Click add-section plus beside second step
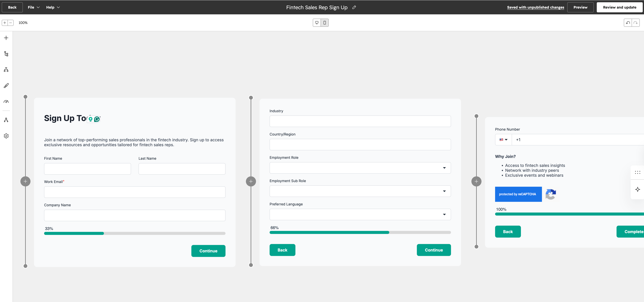 251,181
